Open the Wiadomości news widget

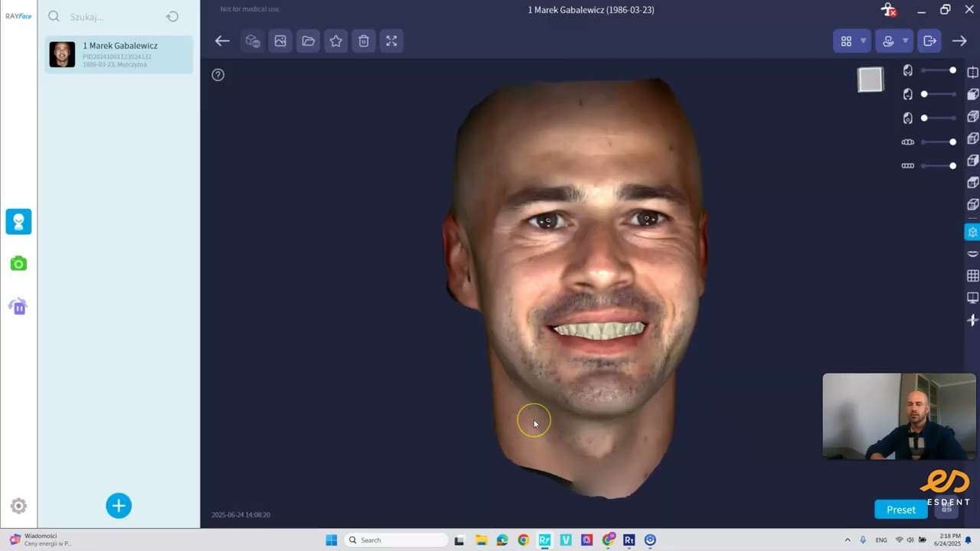[x=40, y=540]
